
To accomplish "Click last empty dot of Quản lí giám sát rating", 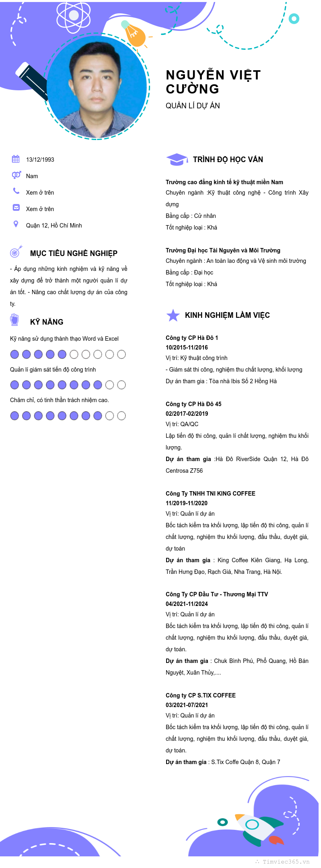I will [122, 385].
